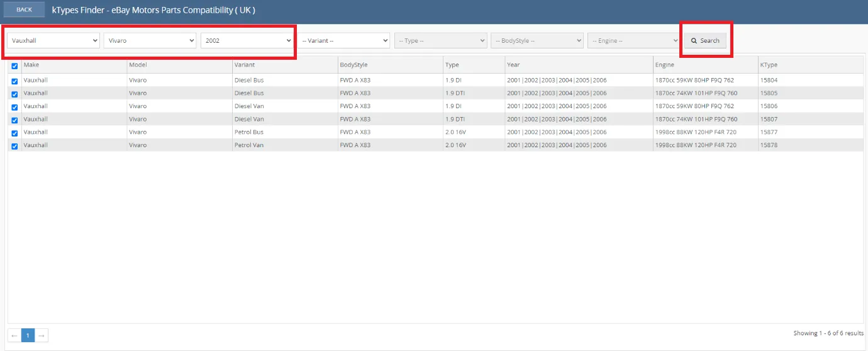
Task: Click engine F9Q 762 in row 15804
Action: 694,81
